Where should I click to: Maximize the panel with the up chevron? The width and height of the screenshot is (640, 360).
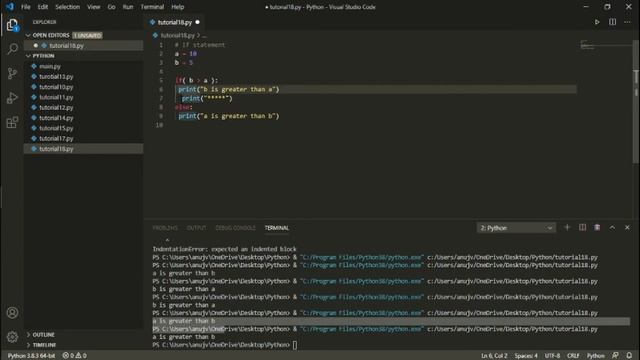(612, 227)
